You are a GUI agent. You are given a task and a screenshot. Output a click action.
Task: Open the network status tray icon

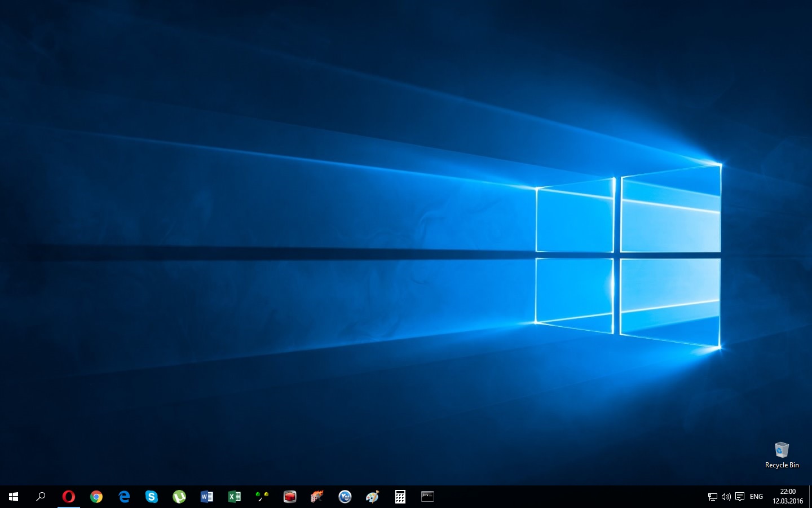point(713,497)
